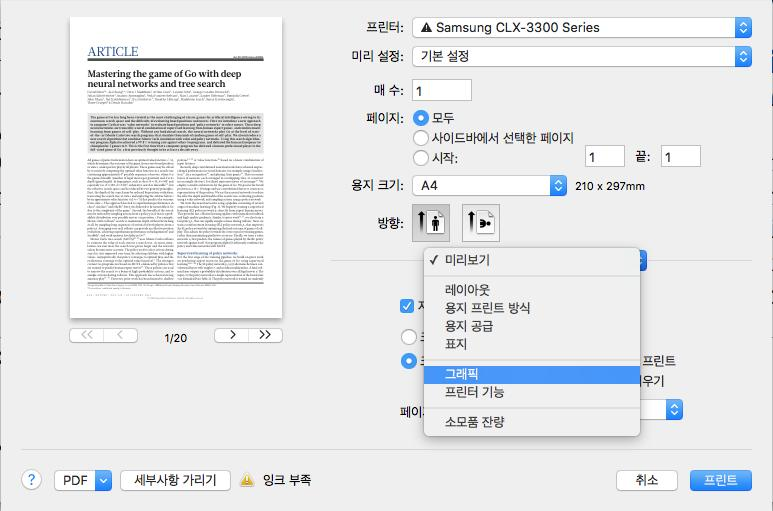The width and height of the screenshot is (773, 511).
Task: Click the 프린트 button
Action: (720, 480)
